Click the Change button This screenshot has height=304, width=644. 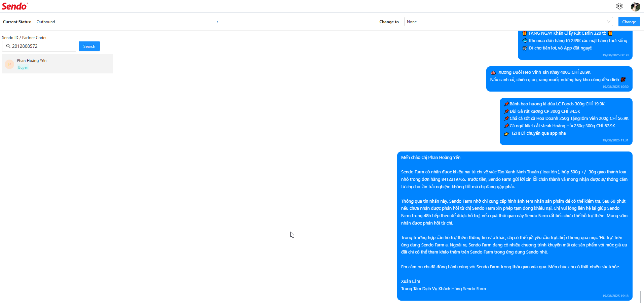(x=629, y=22)
